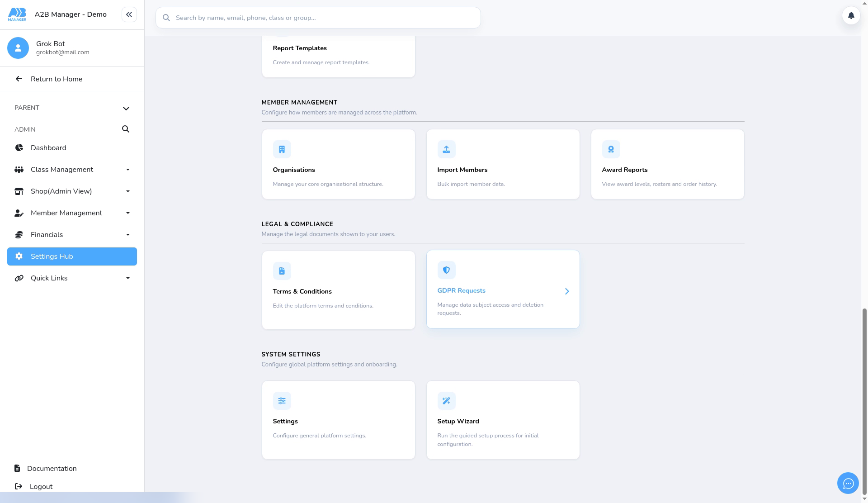Open the Quick Links menu item
Screen dimensions: 868x503
click(x=72, y=278)
